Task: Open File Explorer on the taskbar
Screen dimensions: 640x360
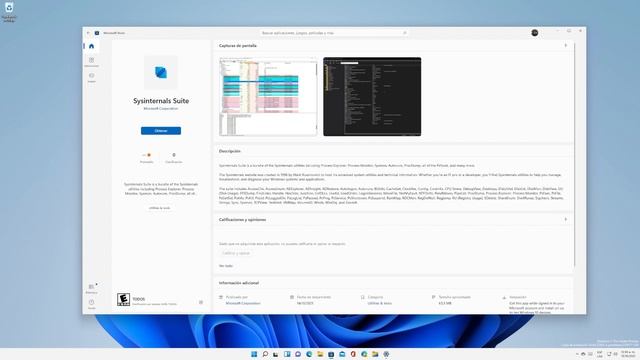Action: (x=320, y=354)
